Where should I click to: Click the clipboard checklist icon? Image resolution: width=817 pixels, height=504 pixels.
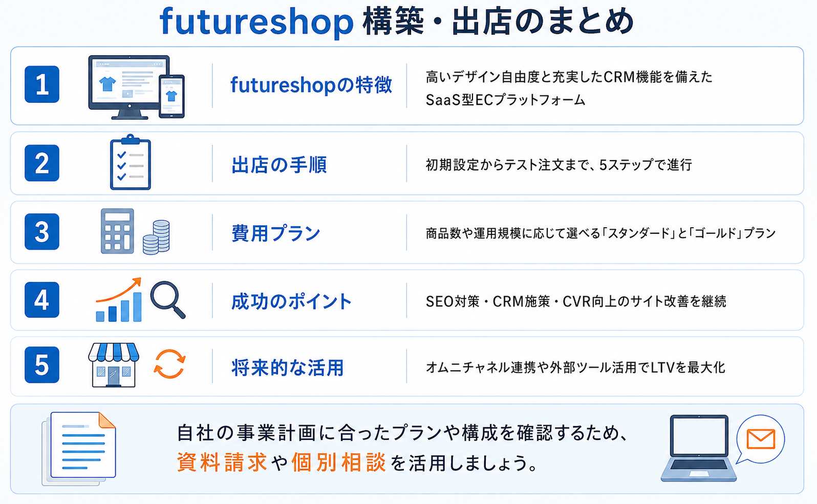click(131, 162)
